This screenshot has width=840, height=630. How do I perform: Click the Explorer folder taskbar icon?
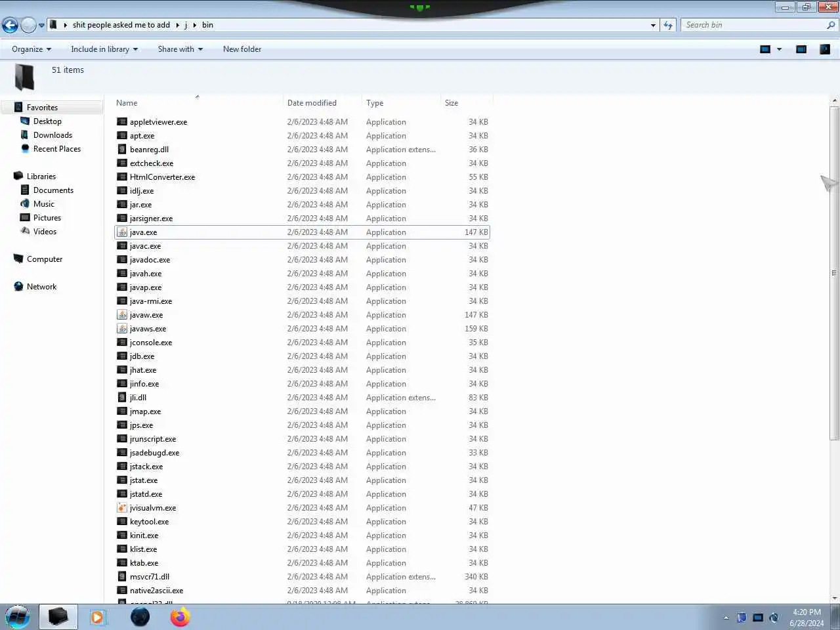(58, 617)
